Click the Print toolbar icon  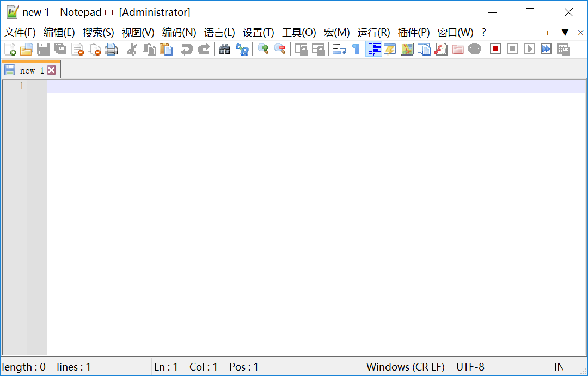[111, 49]
